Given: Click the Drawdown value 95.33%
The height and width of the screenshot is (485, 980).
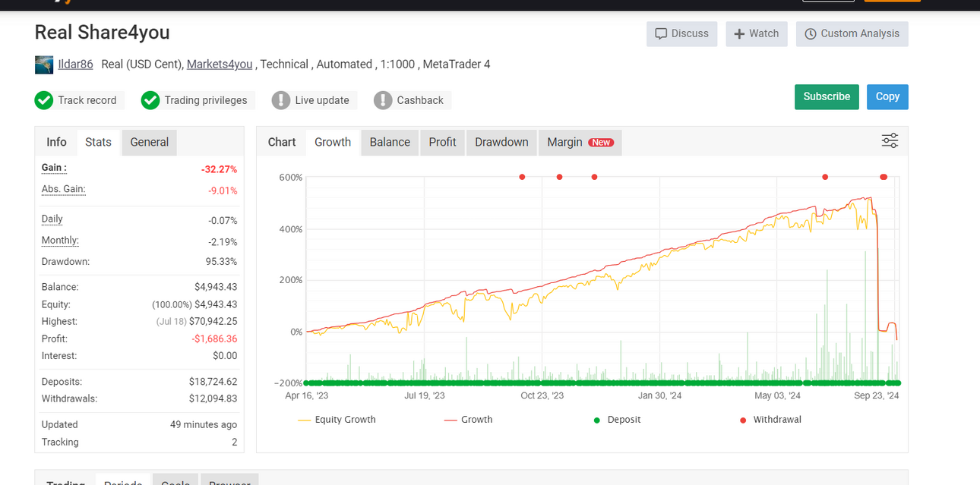Looking at the screenshot, I should tap(223, 262).
